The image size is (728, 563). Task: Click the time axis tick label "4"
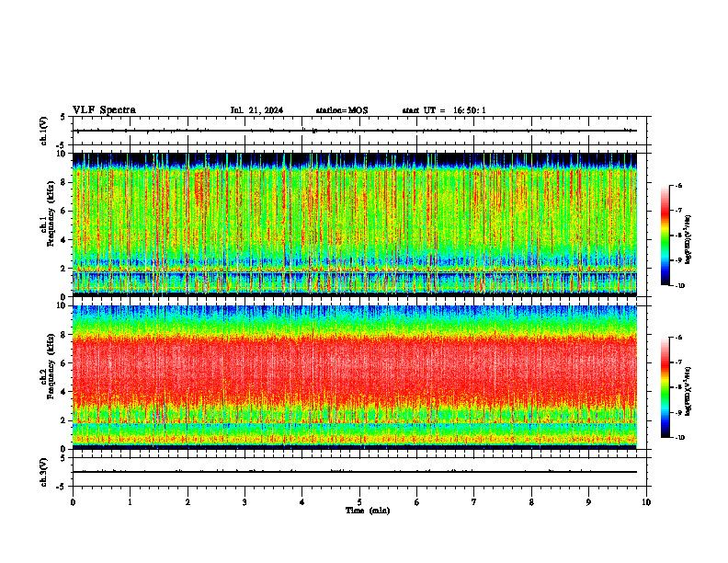[x=302, y=502]
